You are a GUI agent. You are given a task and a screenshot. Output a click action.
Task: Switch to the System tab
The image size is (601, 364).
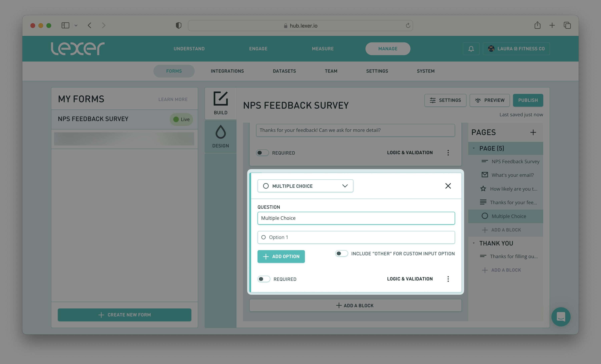(x=425, y=71)
